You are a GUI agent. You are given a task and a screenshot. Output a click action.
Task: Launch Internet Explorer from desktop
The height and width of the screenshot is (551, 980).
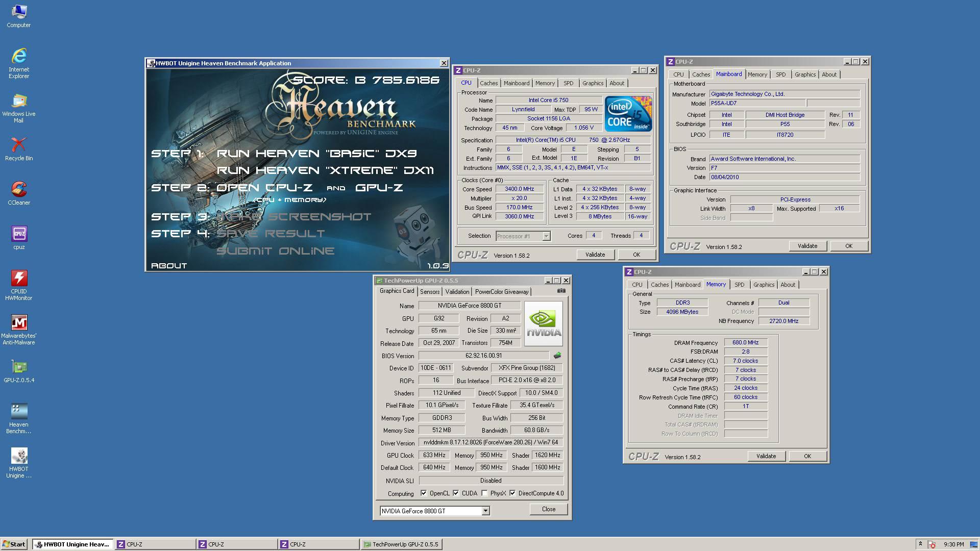[19, 63]
